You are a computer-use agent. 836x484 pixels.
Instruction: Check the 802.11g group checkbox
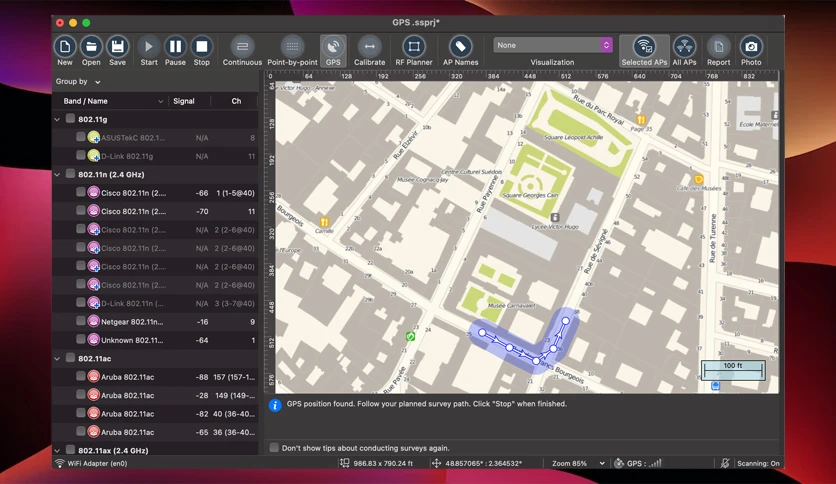click(70, 118)
